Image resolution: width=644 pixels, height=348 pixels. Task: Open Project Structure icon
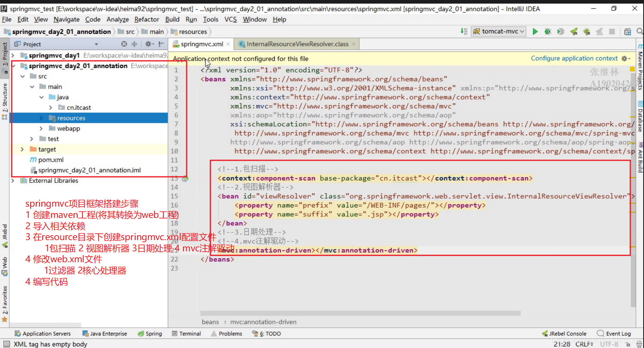pyautogui.click(x=628, y=31)
